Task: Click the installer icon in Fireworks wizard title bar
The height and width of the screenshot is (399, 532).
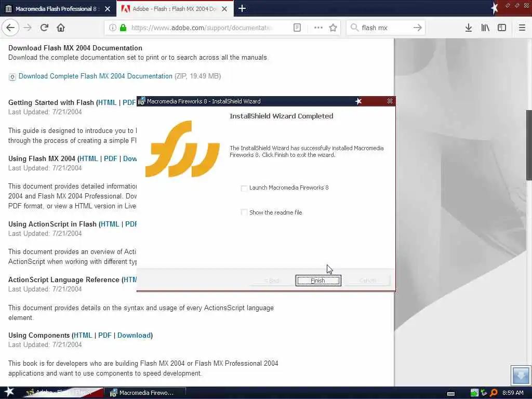Action: (x=141, y=101)
